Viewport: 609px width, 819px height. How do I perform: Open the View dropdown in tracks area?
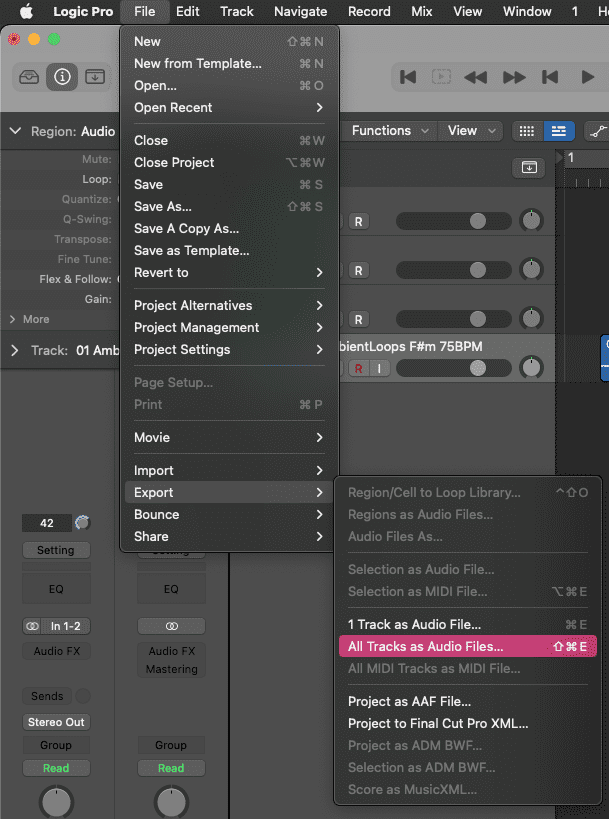coord(471,131)
